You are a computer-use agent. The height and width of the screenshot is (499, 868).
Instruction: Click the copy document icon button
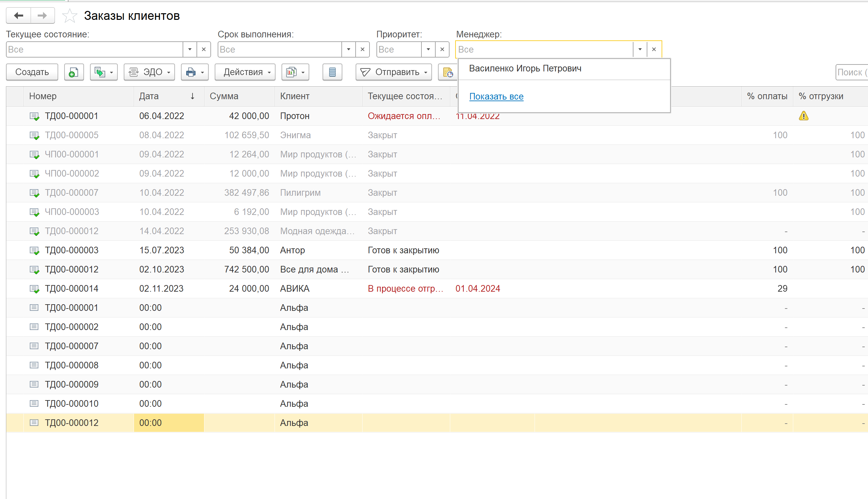click(74, 72)
